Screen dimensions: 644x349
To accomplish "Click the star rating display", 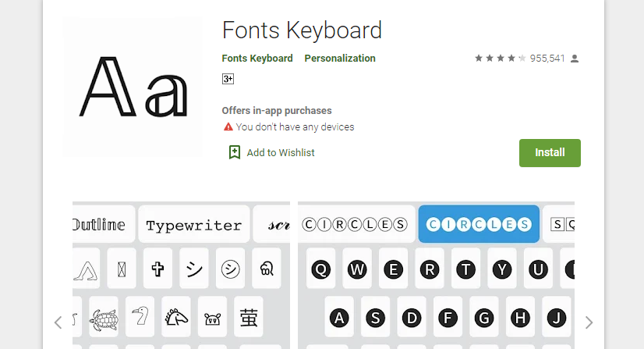I will click(x=500, y=59).
